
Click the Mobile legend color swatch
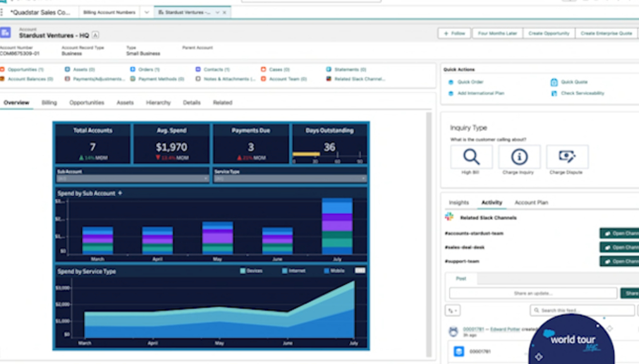click(326, 271)
